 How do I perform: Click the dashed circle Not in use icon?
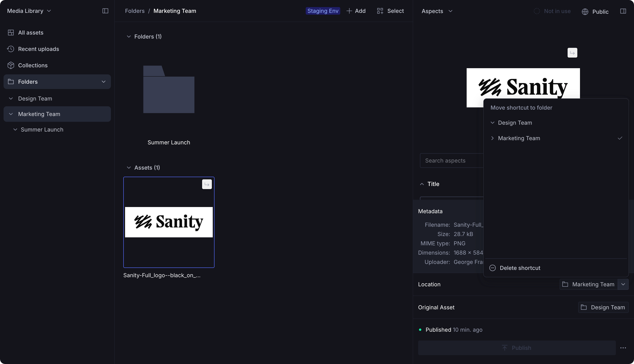(537, 11)
